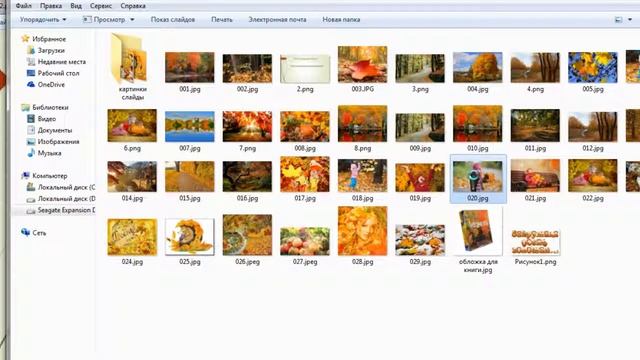Open the Файл menu
The width and height of the screenshot is (640, 360).
[23, 6]
